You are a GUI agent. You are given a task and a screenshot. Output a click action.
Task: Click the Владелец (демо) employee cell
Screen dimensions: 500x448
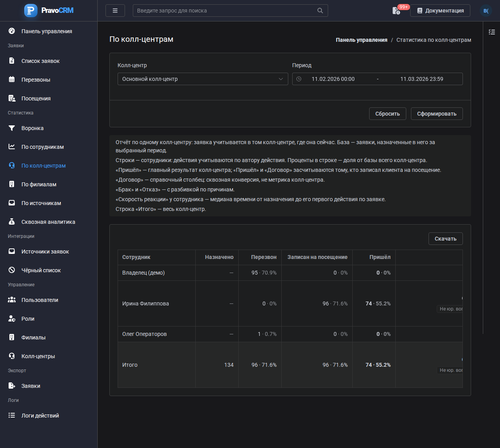(157, 273)
